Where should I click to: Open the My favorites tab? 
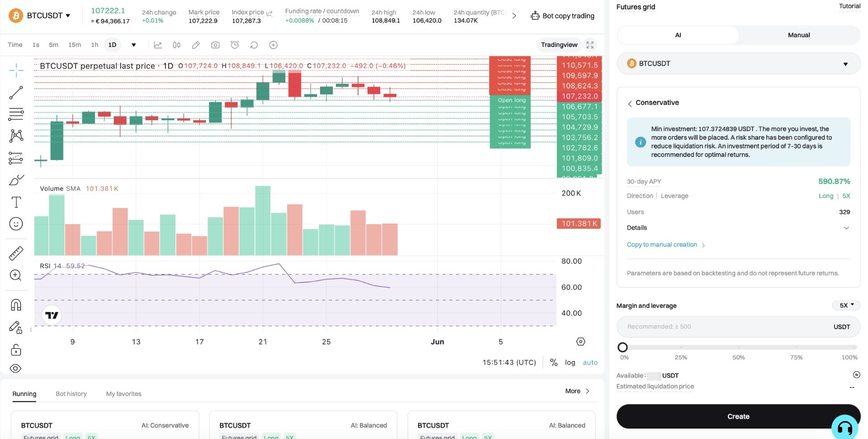(123, 394)
